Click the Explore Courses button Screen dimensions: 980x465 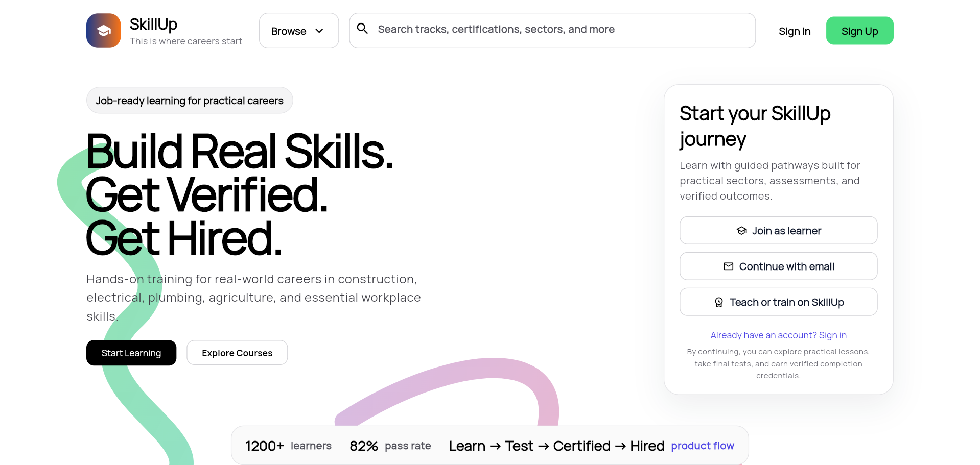coord(237,352)
